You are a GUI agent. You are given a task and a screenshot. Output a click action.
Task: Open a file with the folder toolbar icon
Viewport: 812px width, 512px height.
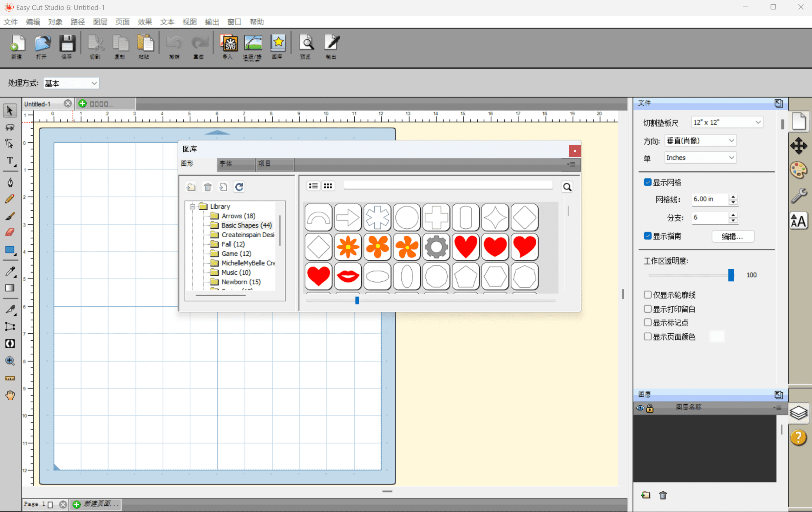tap(42, 47)
